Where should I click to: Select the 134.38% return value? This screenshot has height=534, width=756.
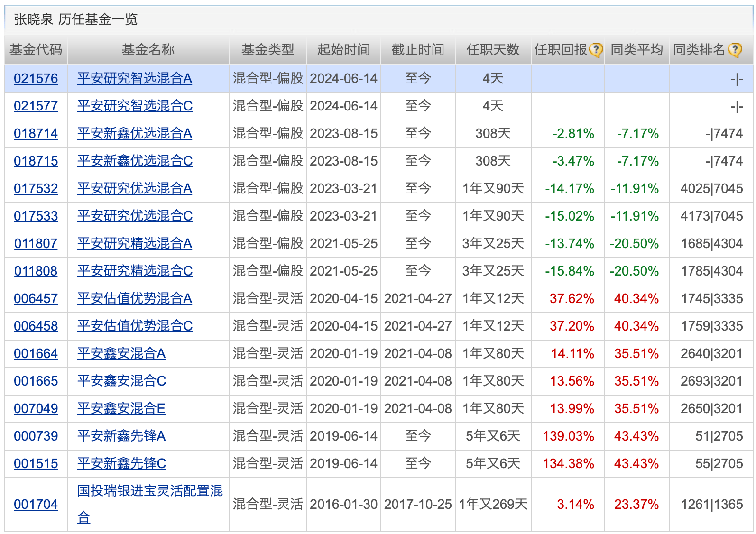(569, 463)
